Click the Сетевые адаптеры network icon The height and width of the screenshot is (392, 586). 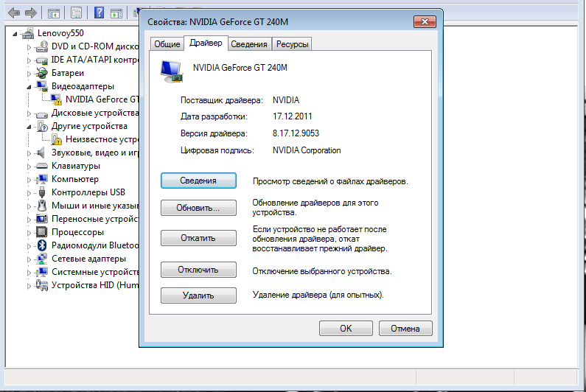[x=42, y=259]
